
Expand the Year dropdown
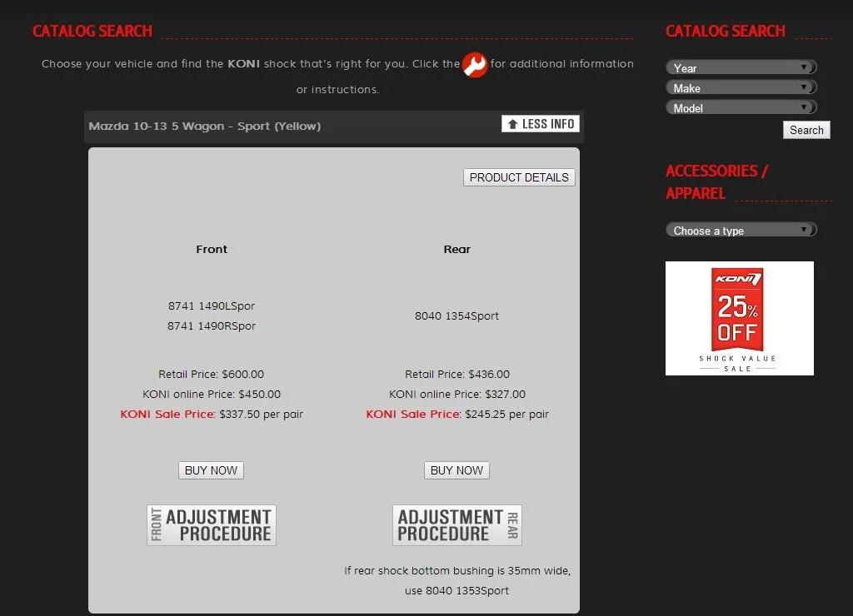coord(741,67)
